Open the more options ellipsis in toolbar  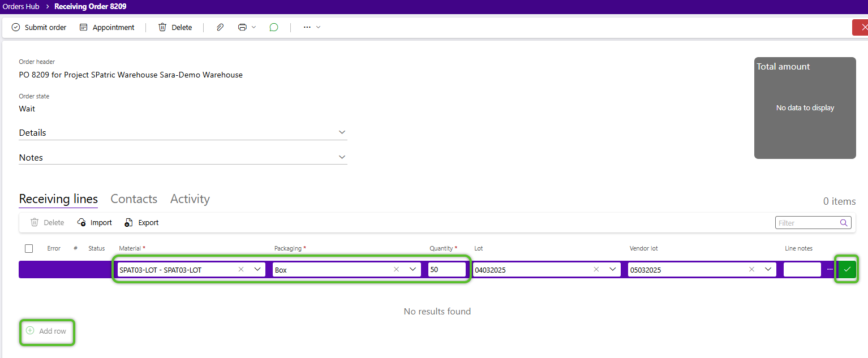tap(311, 27)
